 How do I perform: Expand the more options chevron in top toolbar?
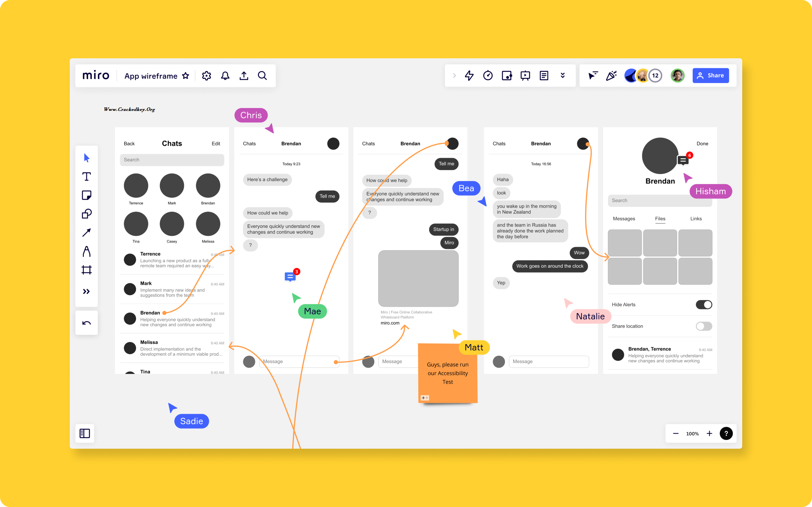[x=562, y=76]
